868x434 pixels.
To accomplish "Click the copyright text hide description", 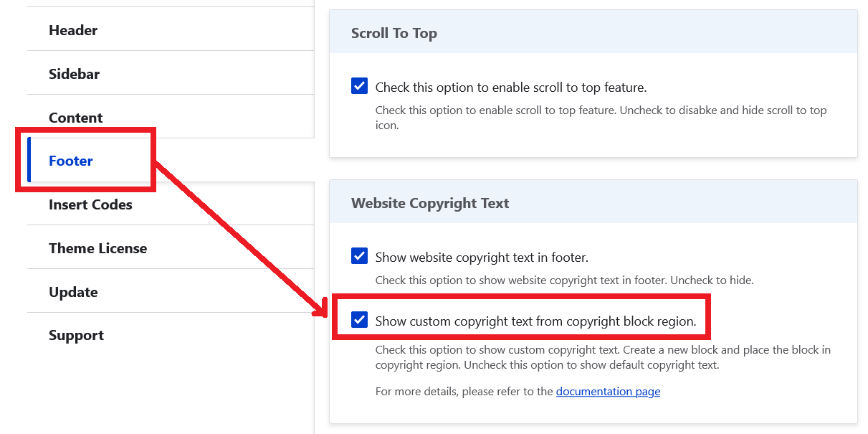I will (x=565, y=280).
